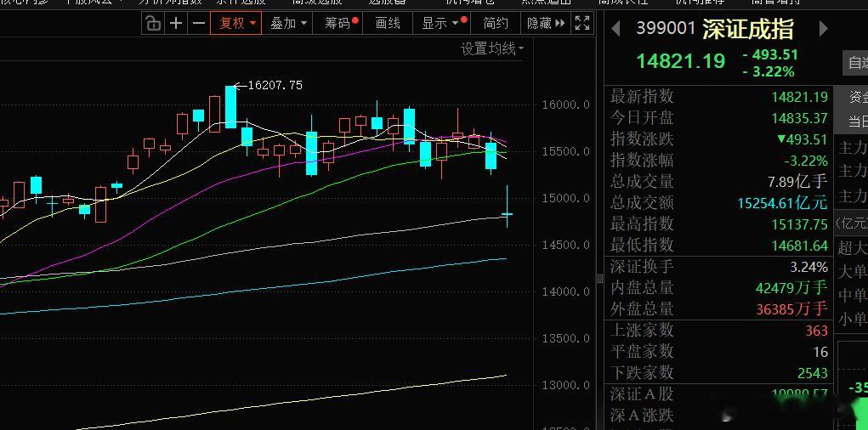Screen dimensions: 868x430
Task: Click the 平盘家数 count 16
Action: click(x=820, y=352)
